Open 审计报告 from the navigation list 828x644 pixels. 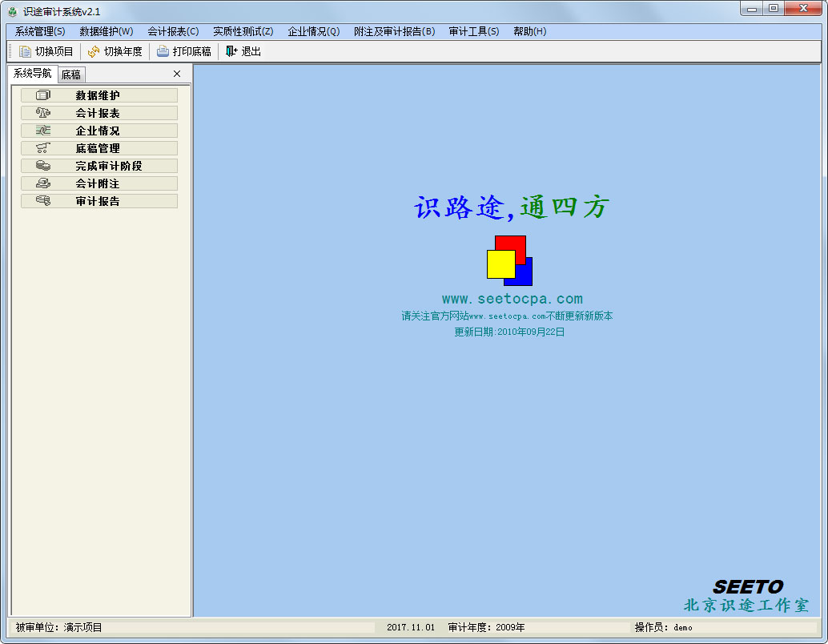tap(99, 201)
